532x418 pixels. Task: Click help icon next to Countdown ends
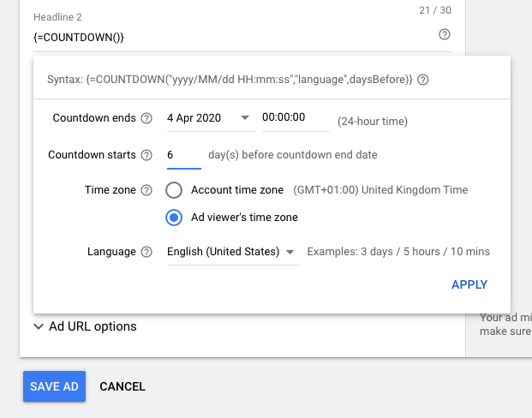coord(146,118)
